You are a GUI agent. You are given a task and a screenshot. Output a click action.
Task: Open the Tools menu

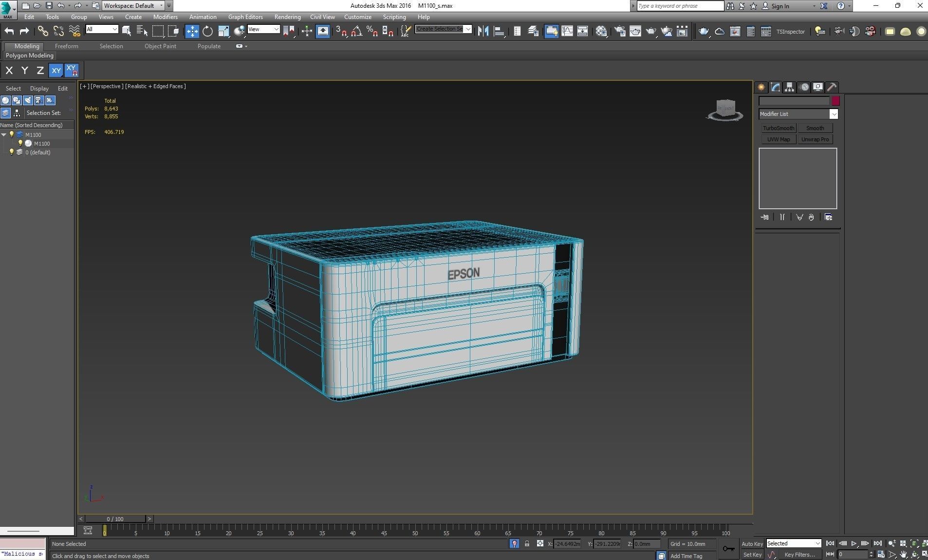coord(52,17)
